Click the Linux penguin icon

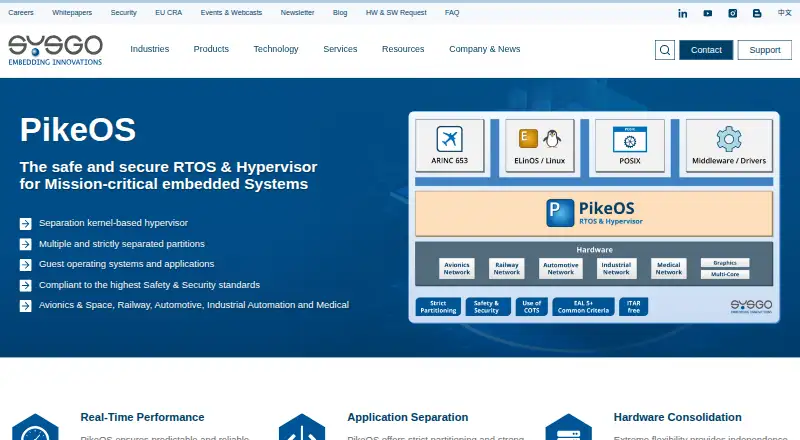coord(552,138)
